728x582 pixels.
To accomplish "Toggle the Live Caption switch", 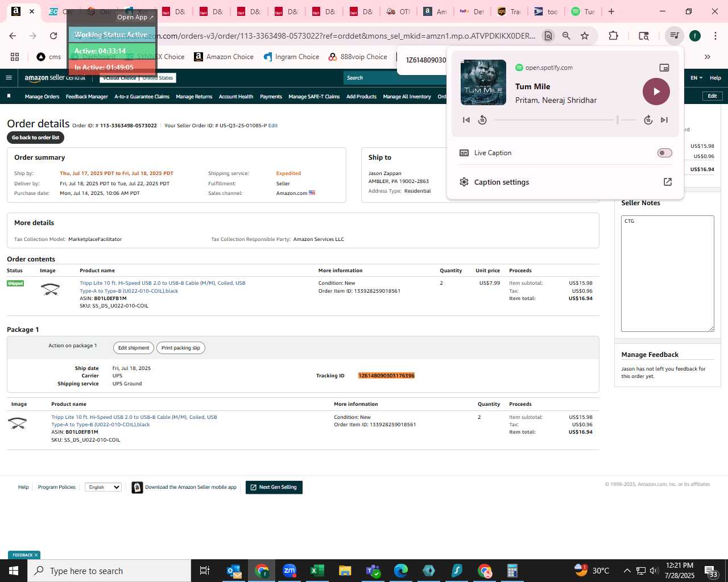I will (x=664, y=153).
